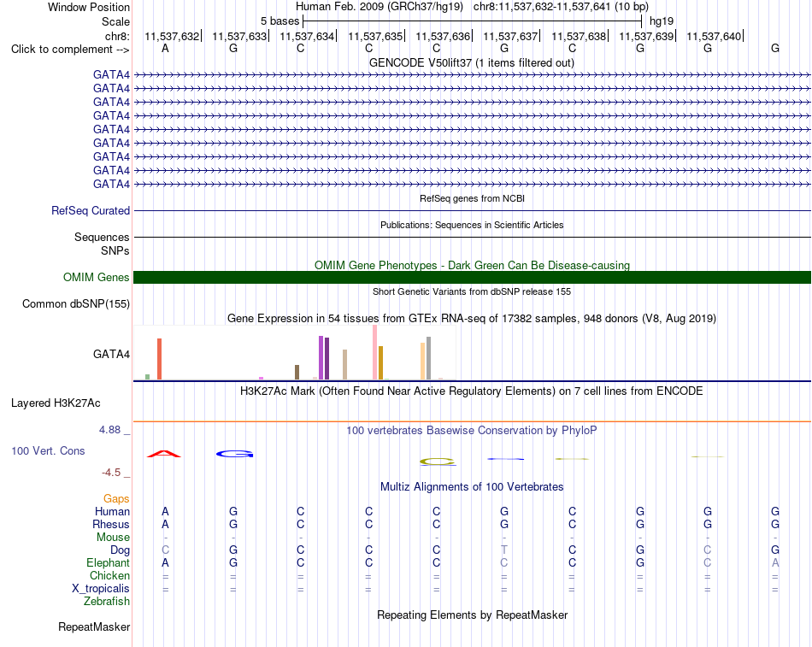Image resolution: width=812 pixels, height=647 pixels.
Task: Click the Zebrafish species label
Action: click(107, 602)
